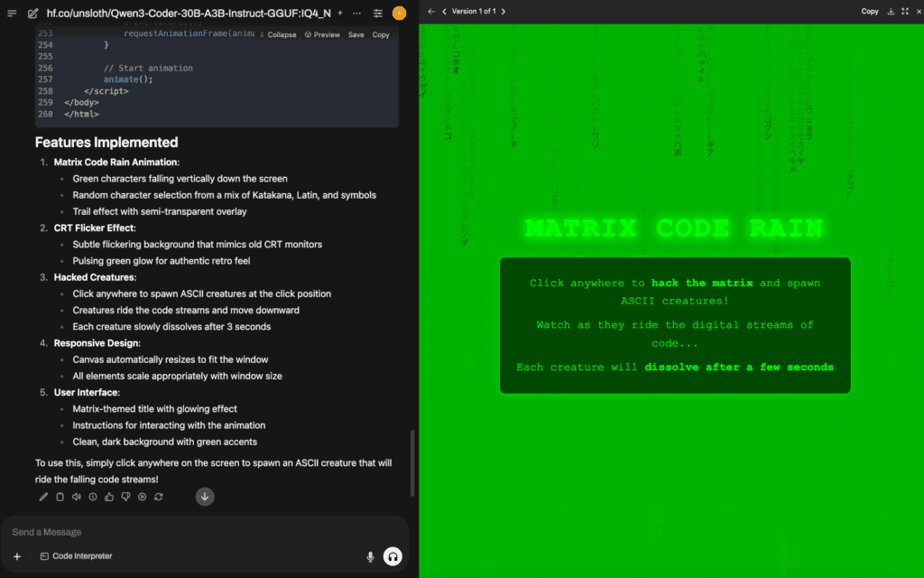924x578 pixels.
Task: Edit the response with the pencil icon below it
Action: click(43, 497)
